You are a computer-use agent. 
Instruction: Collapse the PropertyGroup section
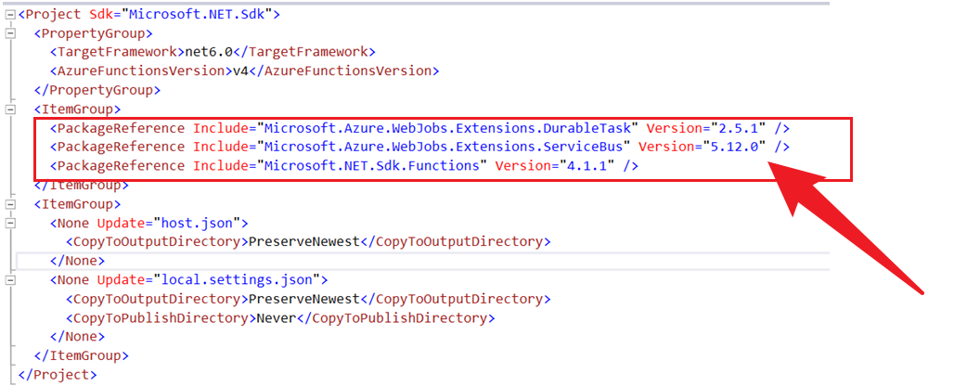[10, 33]
